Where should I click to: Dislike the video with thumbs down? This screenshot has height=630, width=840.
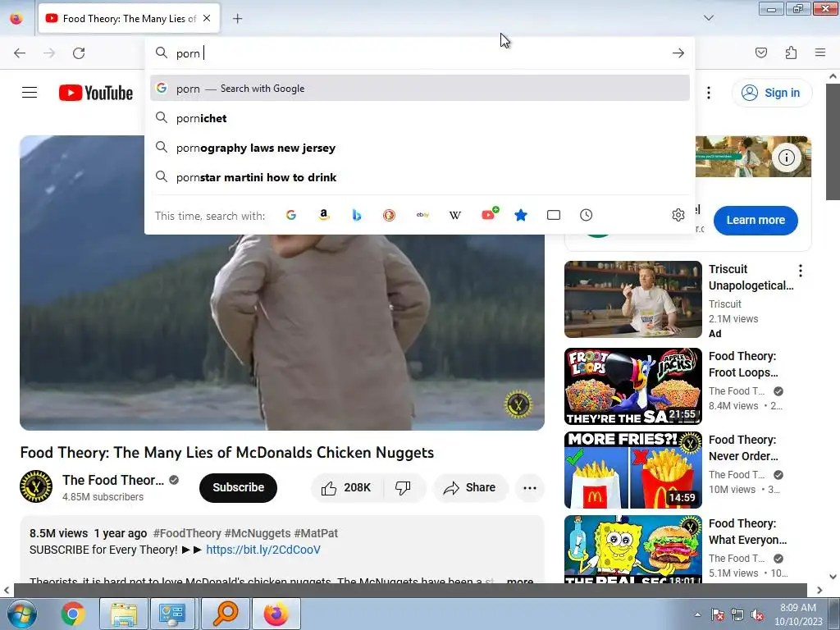[x=403, y=487]
